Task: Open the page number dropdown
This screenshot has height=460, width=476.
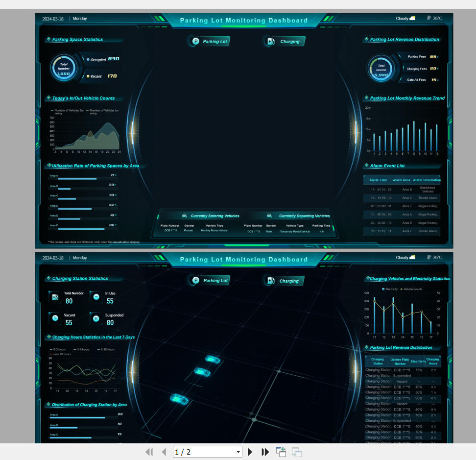Action: [237, 452]
